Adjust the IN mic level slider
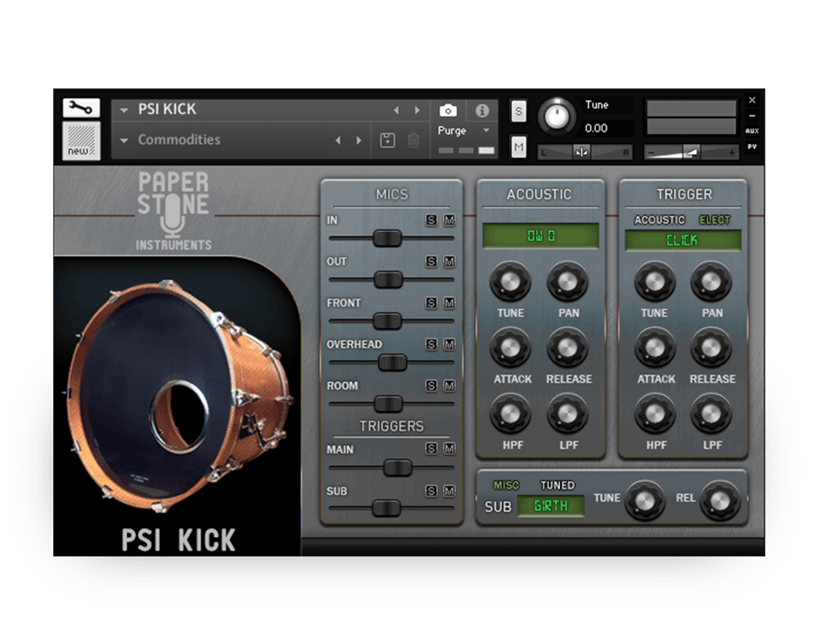816x644 pixels. (387, 238)
